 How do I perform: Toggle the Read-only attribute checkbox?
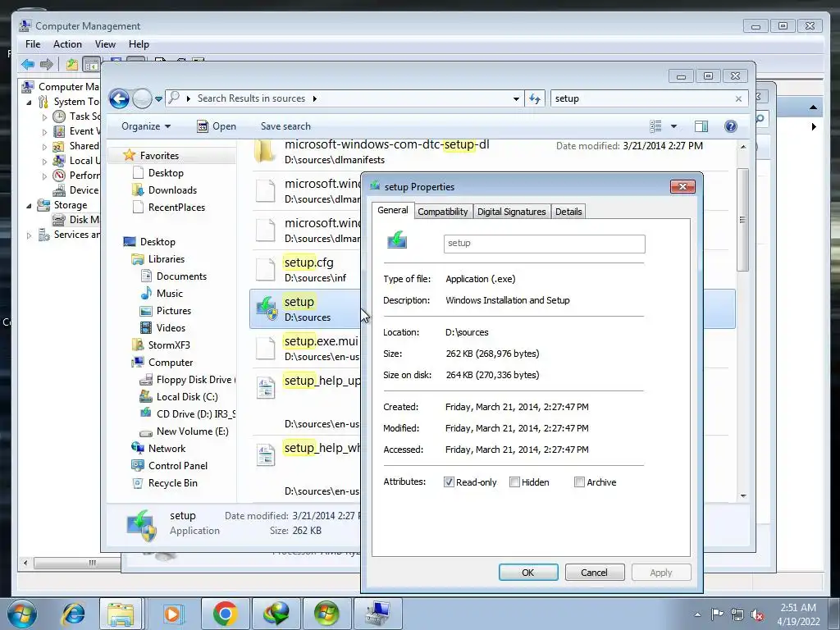point(449,482)
